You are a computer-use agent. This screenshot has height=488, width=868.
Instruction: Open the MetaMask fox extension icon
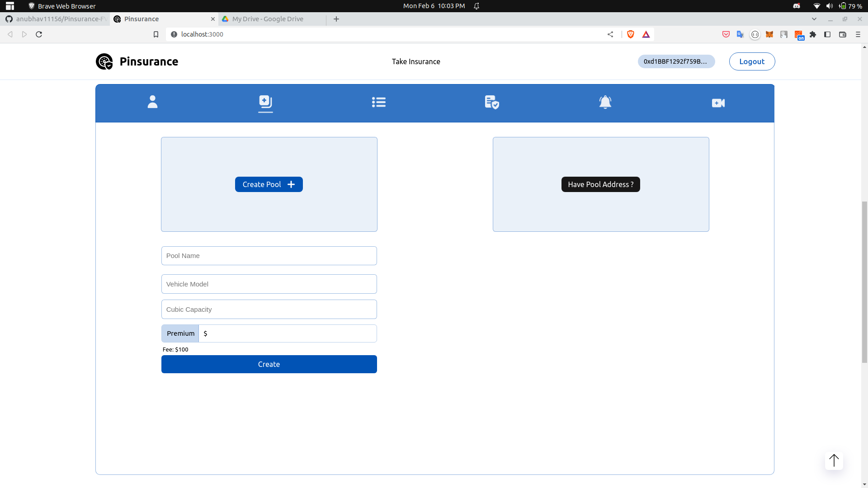pos(769,34)
